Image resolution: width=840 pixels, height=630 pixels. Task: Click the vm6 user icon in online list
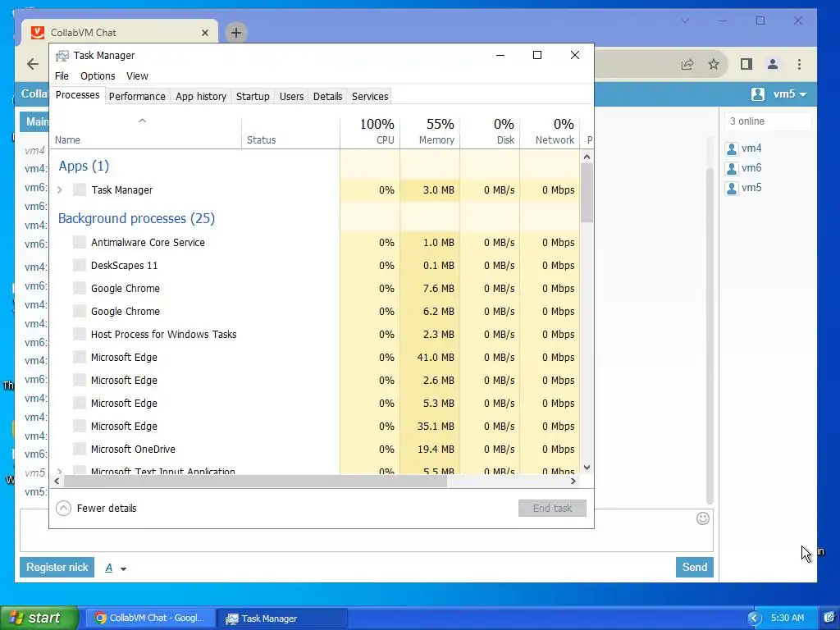click(732, 168)
